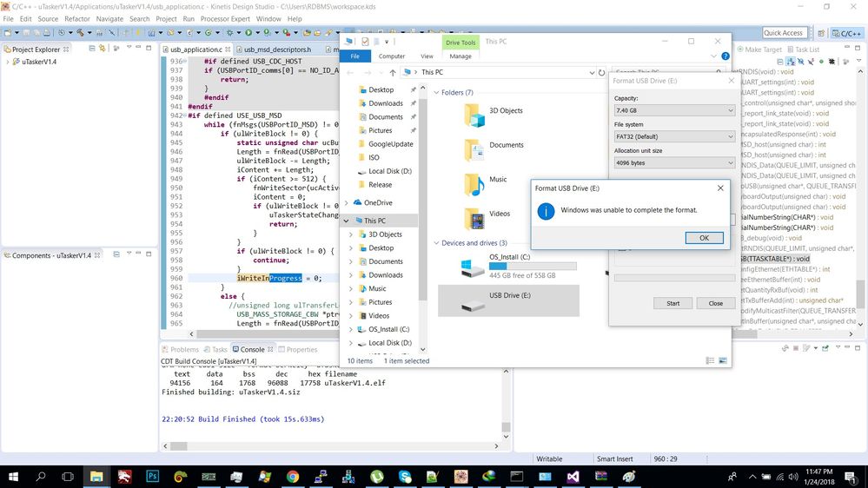
Task: Click OK in the format error dialog
Action: (704, 238)
